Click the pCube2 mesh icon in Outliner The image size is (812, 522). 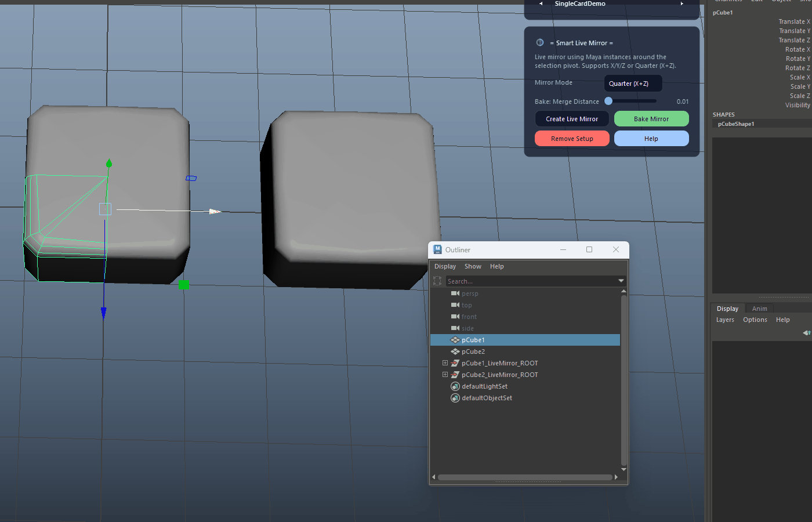[455, 351]
